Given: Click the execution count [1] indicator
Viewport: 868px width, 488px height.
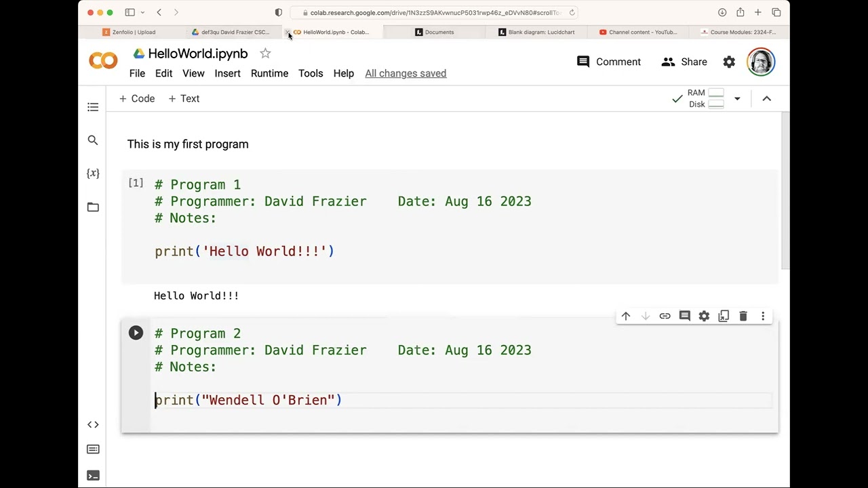Looking at the screenshot, I should tap(136, 183).
